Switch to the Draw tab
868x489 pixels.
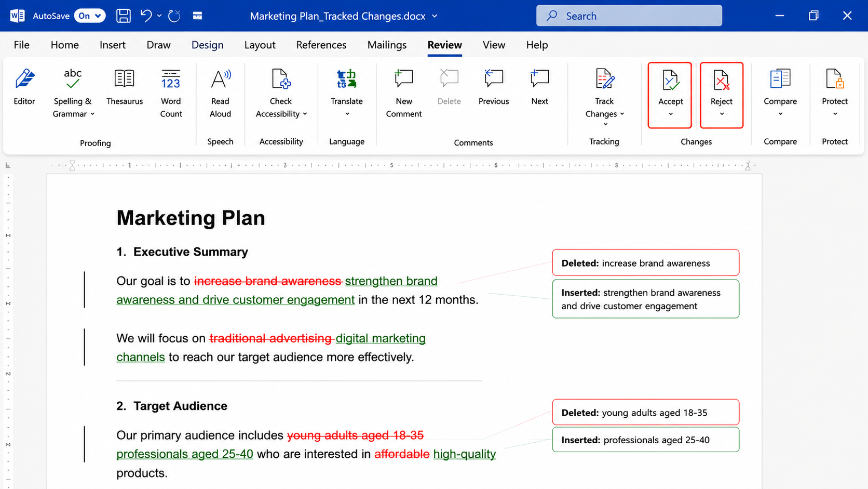pos(158,45)
